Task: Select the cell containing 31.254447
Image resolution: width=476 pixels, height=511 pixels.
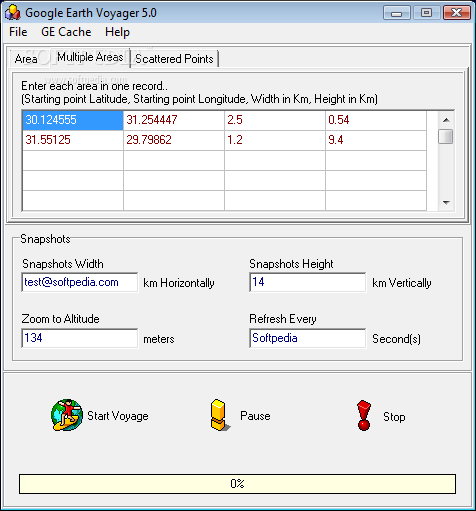Action: (174, 120)
